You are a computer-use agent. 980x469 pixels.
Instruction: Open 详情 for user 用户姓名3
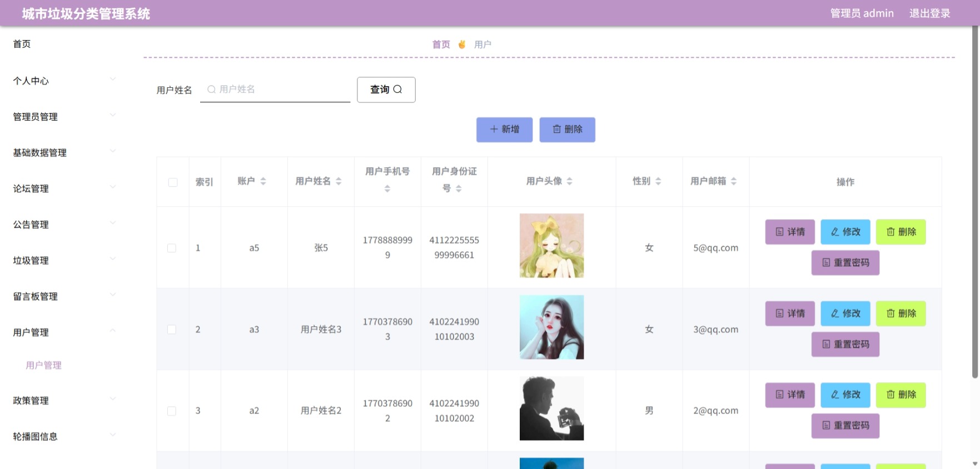[x=790, y=313]
